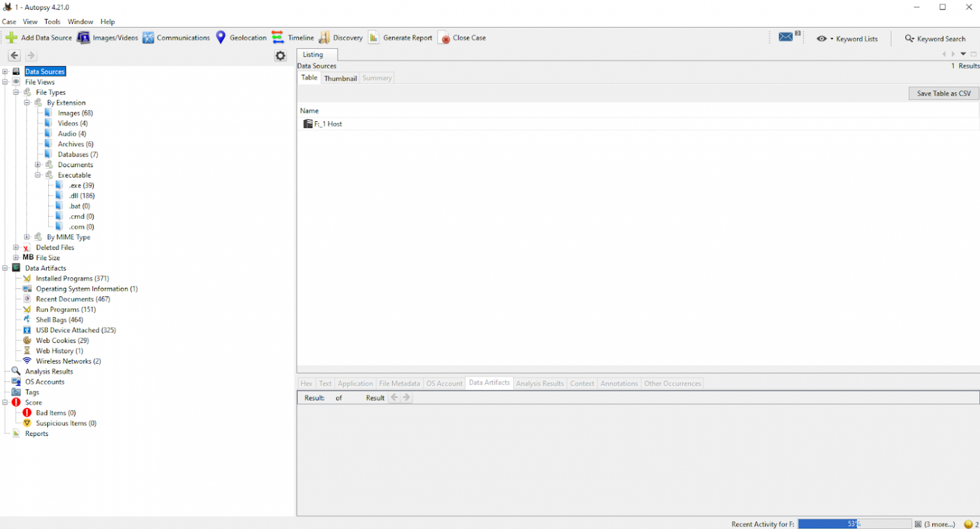Click Save Table as CSV button
This screenshot has width=980, height=529.
click(943, 94)
